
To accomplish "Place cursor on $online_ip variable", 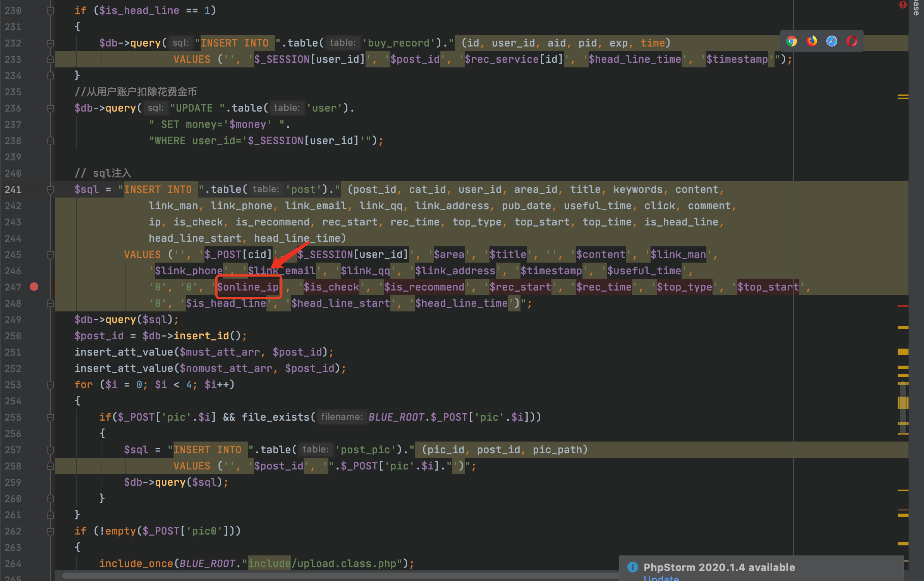I will point(248,287).
